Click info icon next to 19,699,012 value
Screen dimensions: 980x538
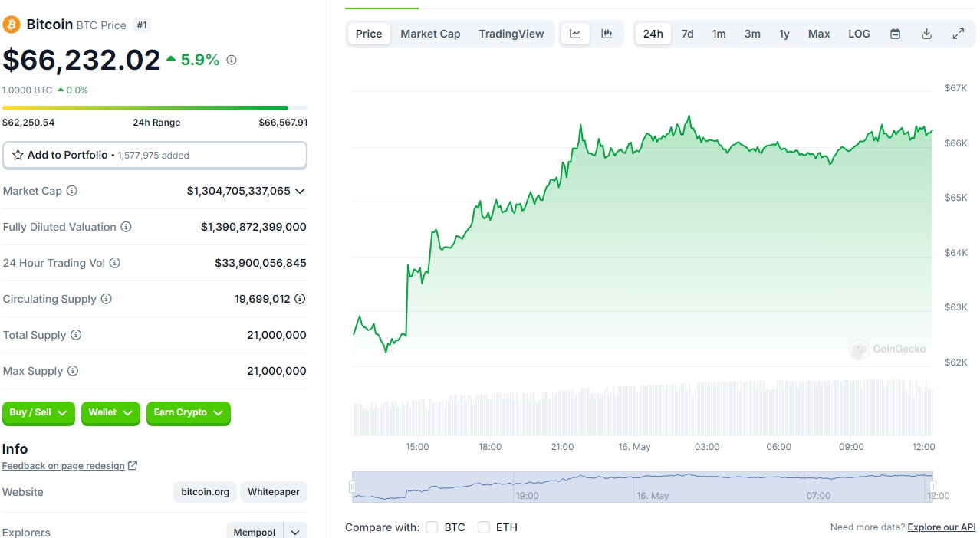pyautogui.click(x=301, y=299)
